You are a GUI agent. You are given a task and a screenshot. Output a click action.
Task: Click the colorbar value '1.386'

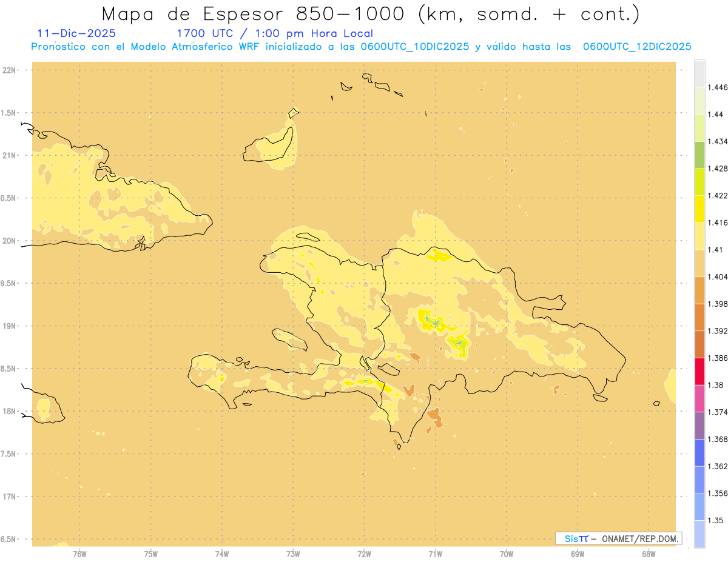pos(718,358)
